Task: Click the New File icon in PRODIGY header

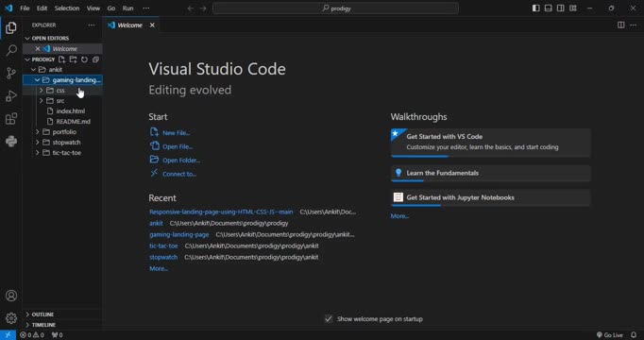Action: click(61, 59)
